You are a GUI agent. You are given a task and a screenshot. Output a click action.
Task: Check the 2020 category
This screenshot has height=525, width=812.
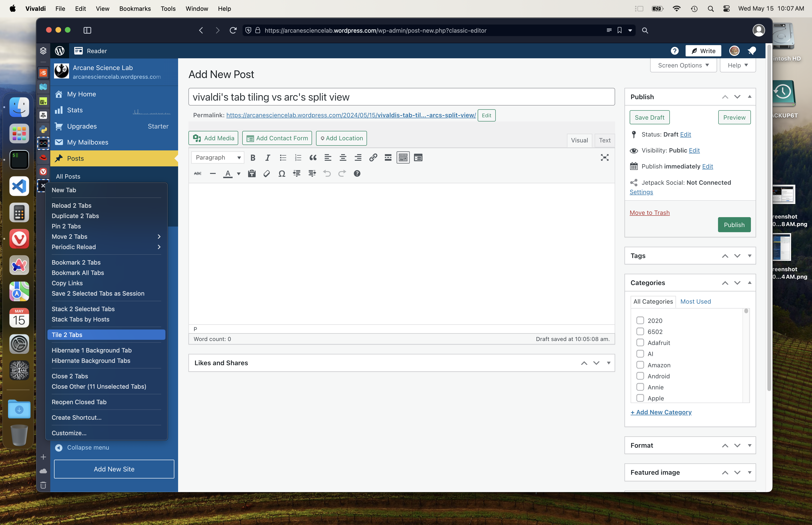pos(640,321)
